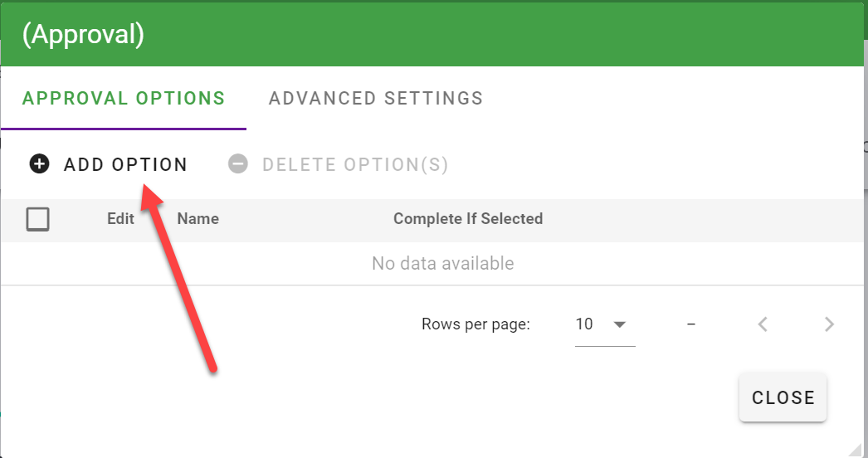This screenshot has width=868, height=458.
Task: Click the pagination range dash indicator
Action: click(x=691, y=324)
